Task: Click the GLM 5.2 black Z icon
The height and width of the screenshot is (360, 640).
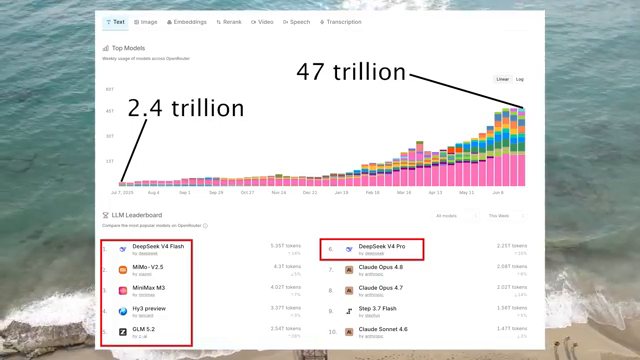Action: coord(122,332)
